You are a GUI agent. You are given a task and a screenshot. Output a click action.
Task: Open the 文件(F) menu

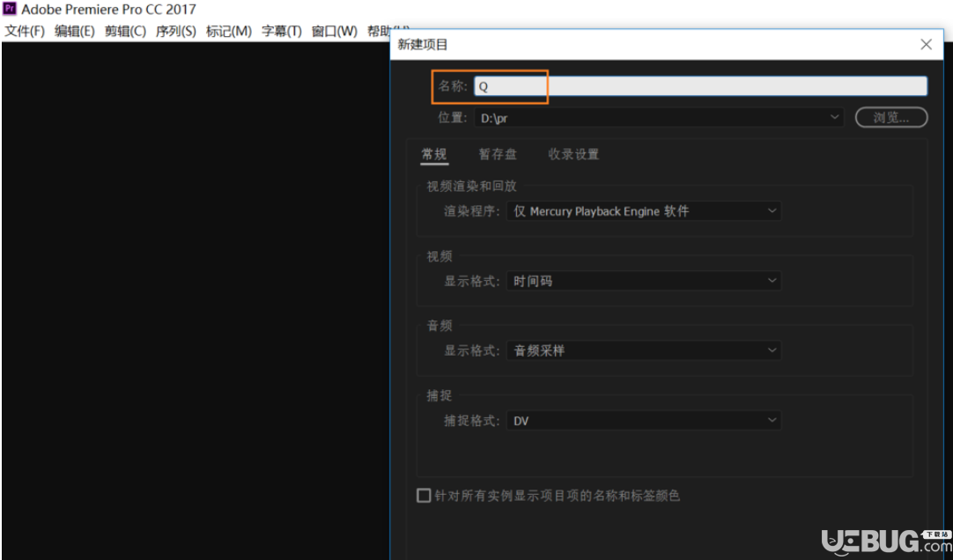coord(25,31)
